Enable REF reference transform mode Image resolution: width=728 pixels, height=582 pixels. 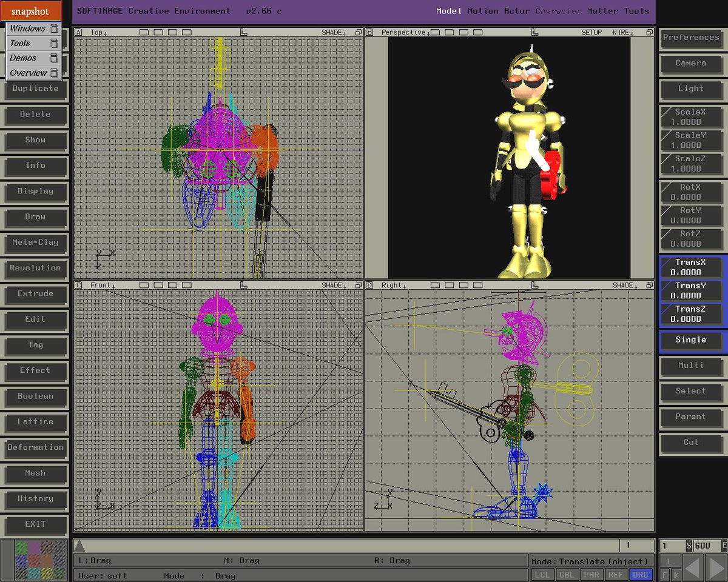tap(615, 575)
